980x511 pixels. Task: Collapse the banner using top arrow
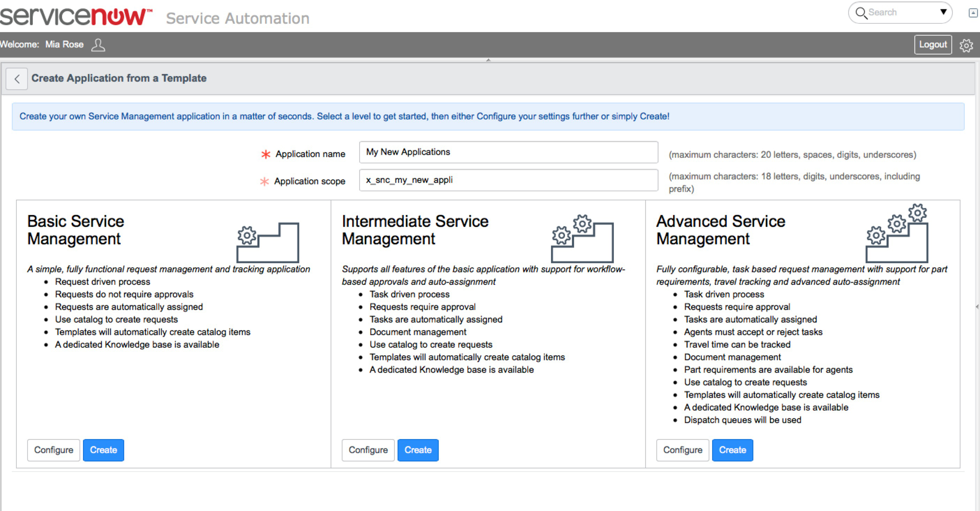(488, 60)
